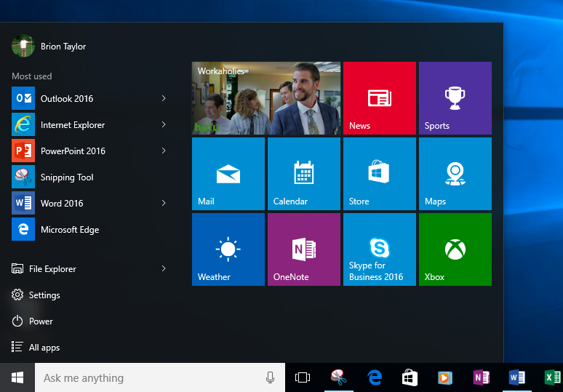The width and height of the screenshot is (563, 392).
Task: Click the Cortana microphone icon
Action: coord(271,377)
